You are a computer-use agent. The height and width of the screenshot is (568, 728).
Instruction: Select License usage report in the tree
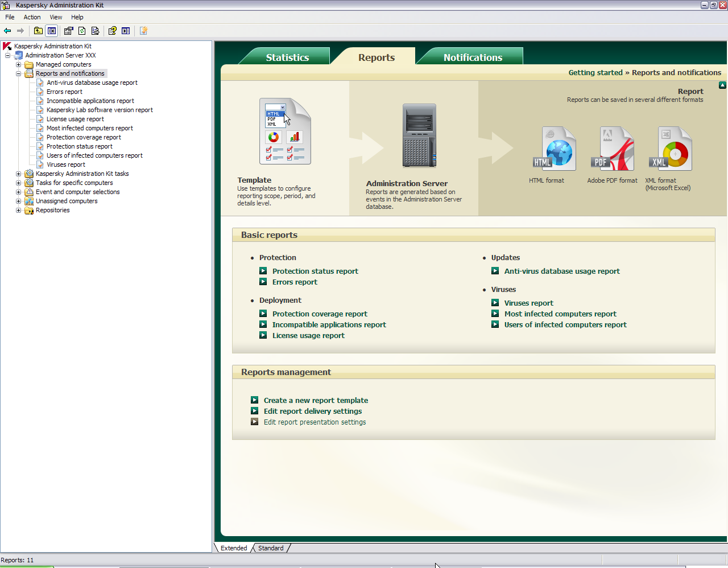pos(75,119)
